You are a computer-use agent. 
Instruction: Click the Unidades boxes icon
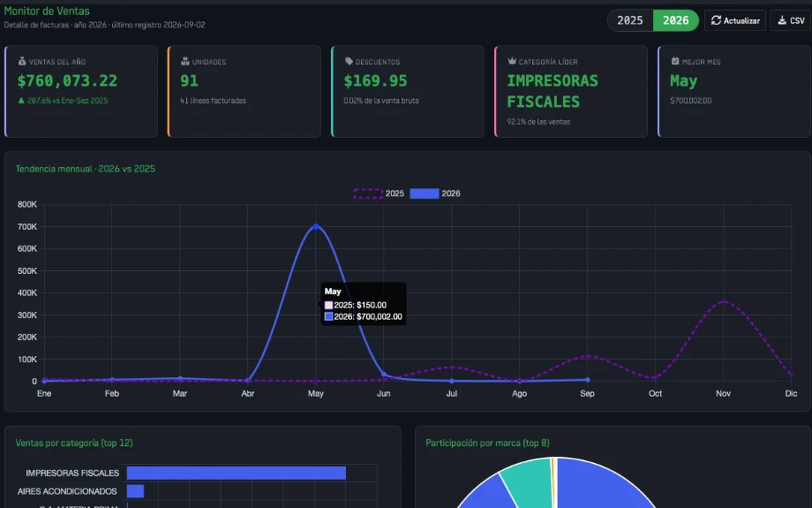[185, 61]
